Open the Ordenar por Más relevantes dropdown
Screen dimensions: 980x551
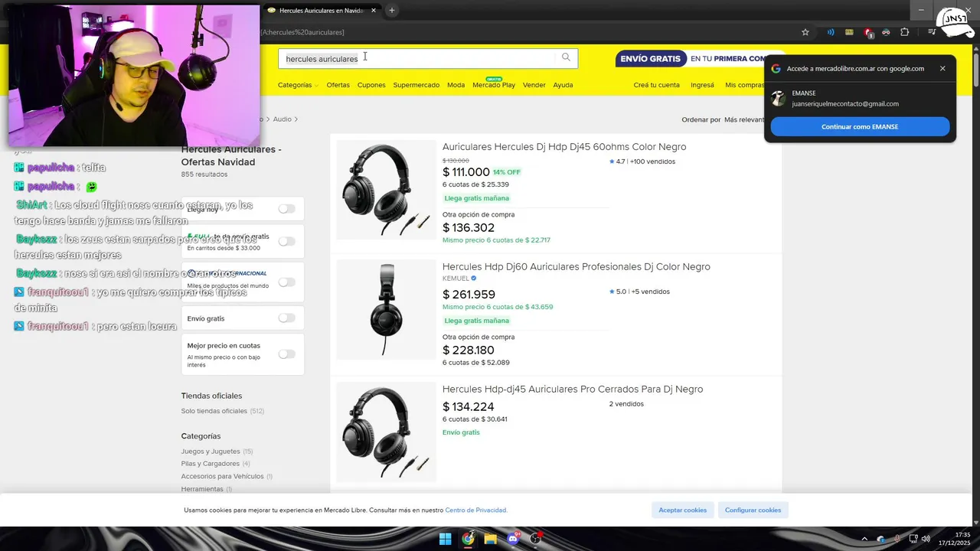(743, 119)
